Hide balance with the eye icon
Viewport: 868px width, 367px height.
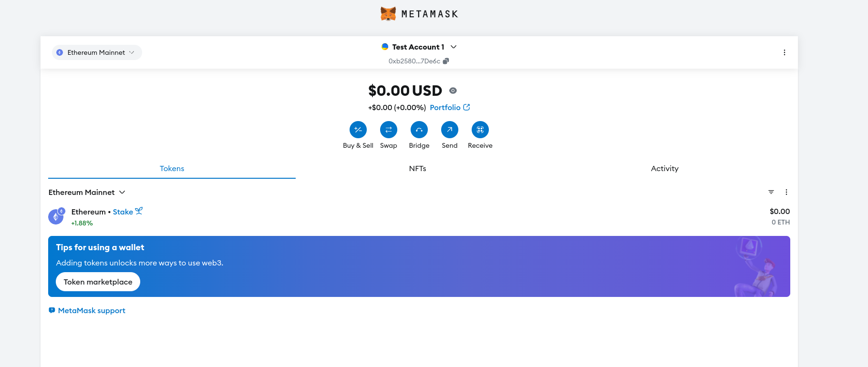point(453,91)
